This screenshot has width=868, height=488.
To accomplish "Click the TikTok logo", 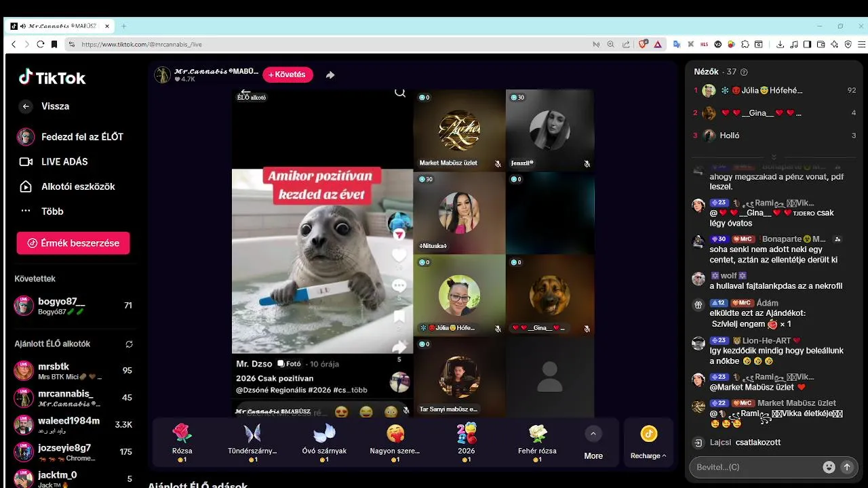I will pyautogui.click(x=52, y=78).
